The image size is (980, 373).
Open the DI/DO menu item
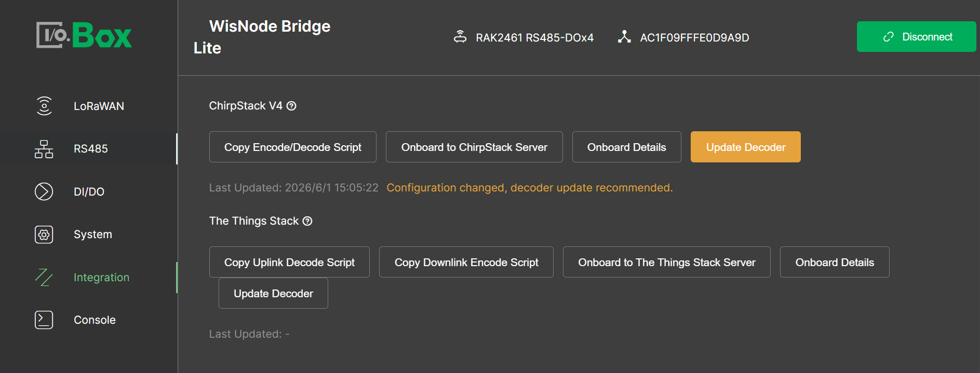(89, 191)
